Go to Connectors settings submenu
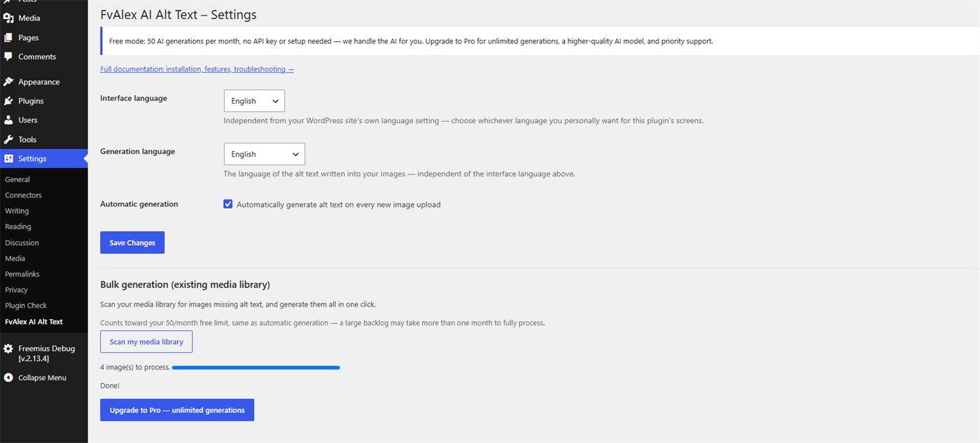980x443 pixels. pyautogui.click(x=23, y=195)
